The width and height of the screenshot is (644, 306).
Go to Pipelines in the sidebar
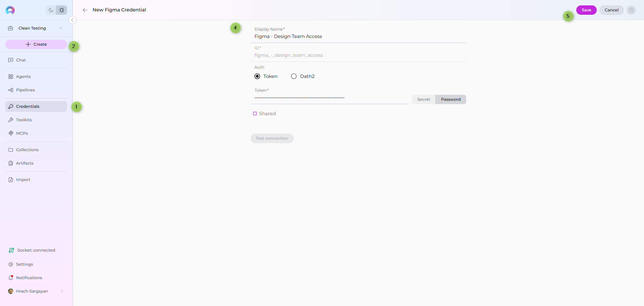coord(25,90)
